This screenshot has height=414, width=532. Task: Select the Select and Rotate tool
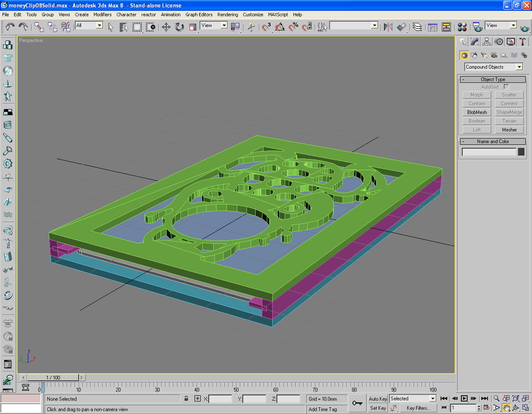(179, 27)
